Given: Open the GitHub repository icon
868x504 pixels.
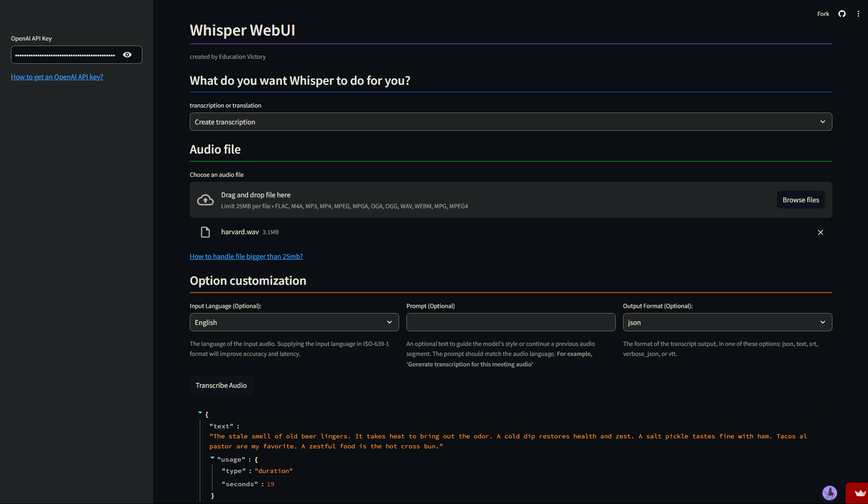Looking at the screenshot, I should [842, 14].
